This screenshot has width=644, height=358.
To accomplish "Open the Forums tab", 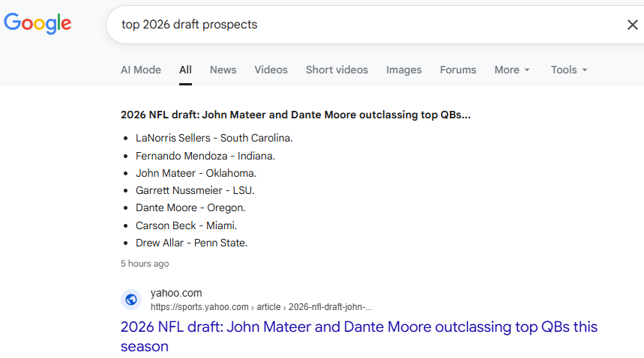I will pos(458,70).
